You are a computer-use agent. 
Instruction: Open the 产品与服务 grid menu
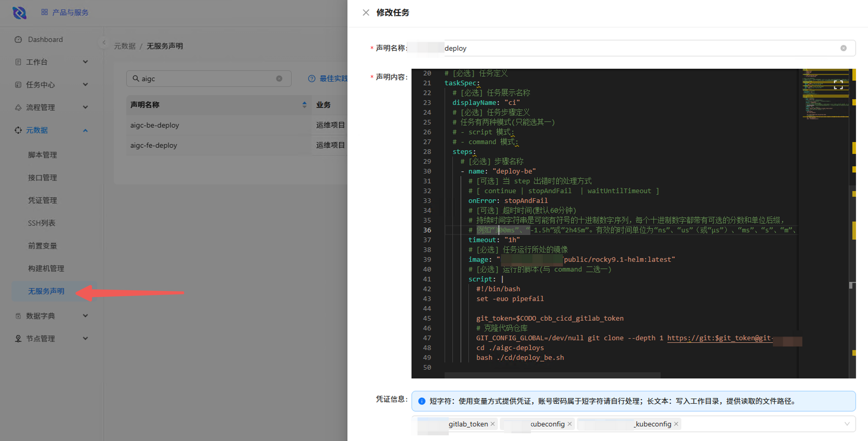(x=65, y=12)
